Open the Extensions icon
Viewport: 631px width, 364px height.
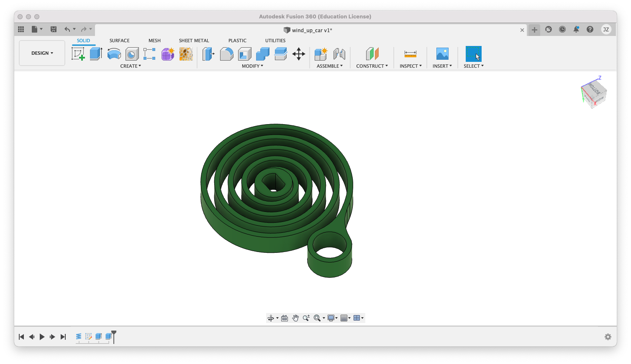(549, 29)
